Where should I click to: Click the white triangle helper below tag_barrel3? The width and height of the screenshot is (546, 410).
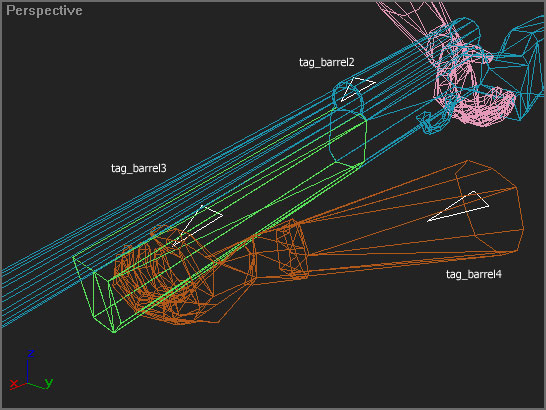click(x=198, y=225)
